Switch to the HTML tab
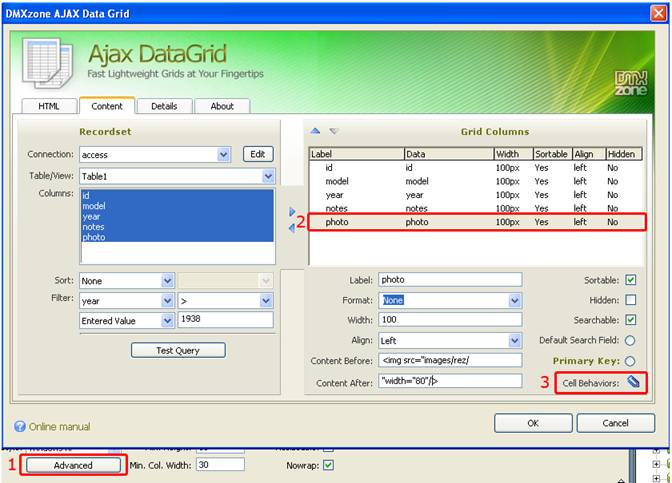The image size is (672, 483). click(x=49, y=106)
